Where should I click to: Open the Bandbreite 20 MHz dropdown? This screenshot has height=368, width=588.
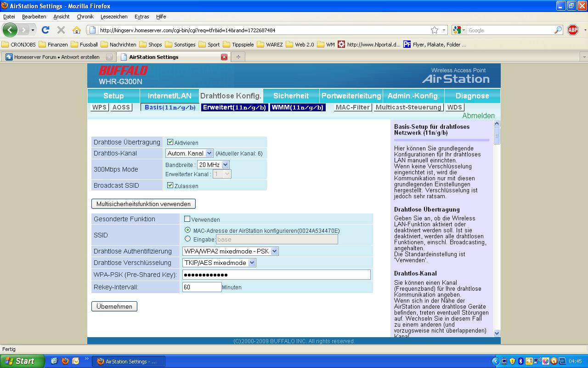click(213, 165)
